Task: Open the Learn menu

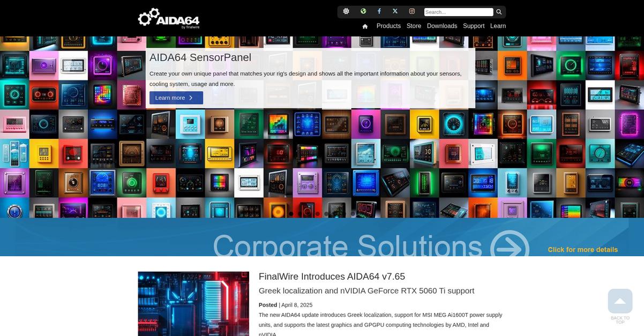Action: pos(498,26)
